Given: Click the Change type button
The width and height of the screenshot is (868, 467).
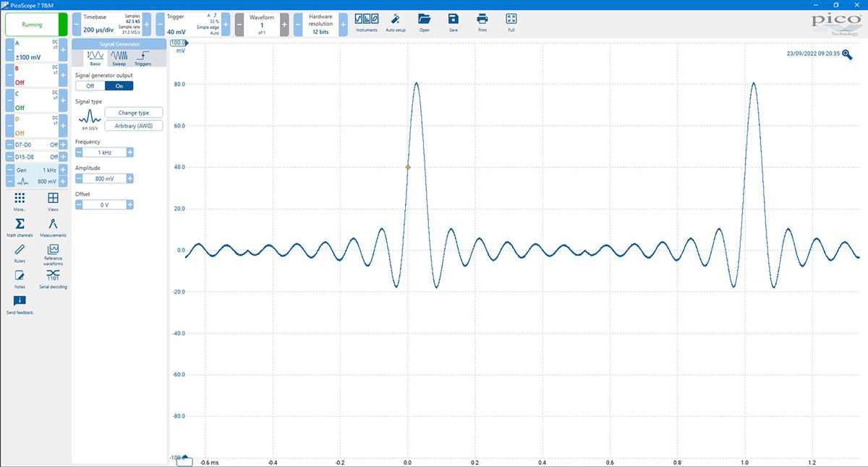Looking at the screenshot, I should click(134, 112).
